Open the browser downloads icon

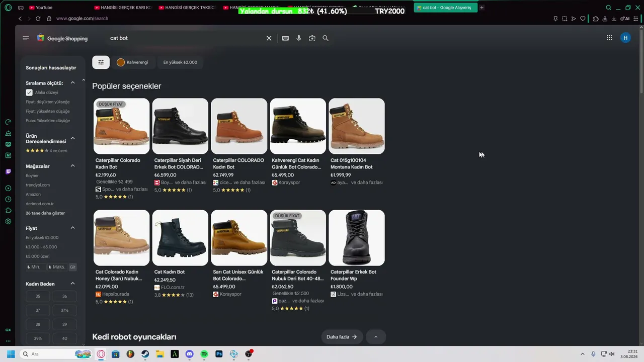614,19
